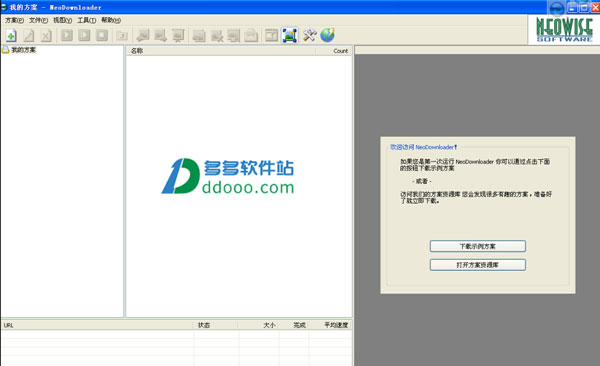Click the new project icon with green plus
The height and width of the screenshot is (366, 600).
[11, 36]
